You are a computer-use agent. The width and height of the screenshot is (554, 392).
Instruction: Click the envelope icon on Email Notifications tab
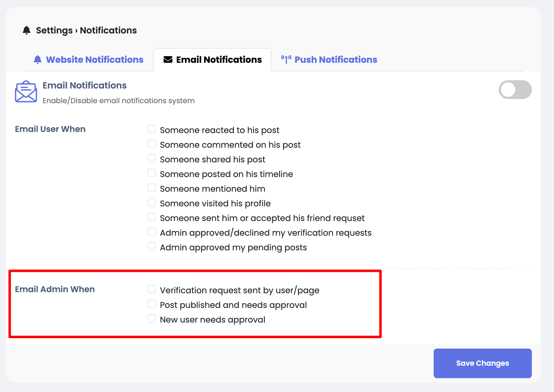(168, 59)
